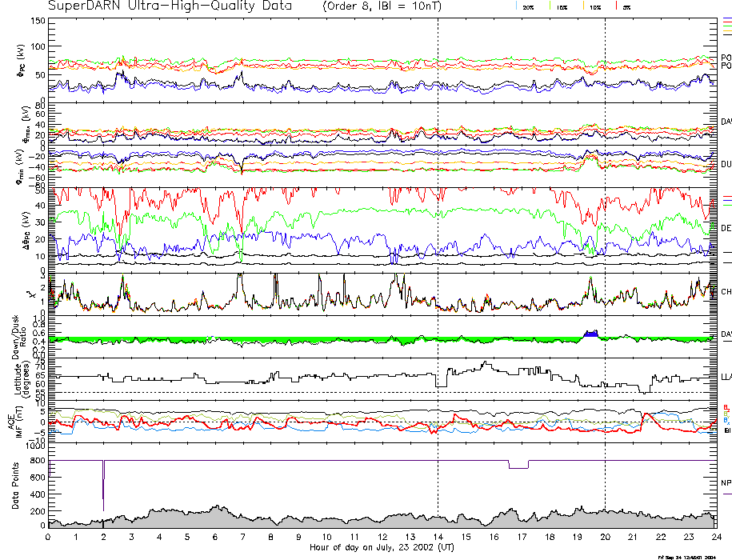This screenshot has width=732, height=560.
Task: Click the purple data-points dip at hour 2
Action: pos(103,486)
